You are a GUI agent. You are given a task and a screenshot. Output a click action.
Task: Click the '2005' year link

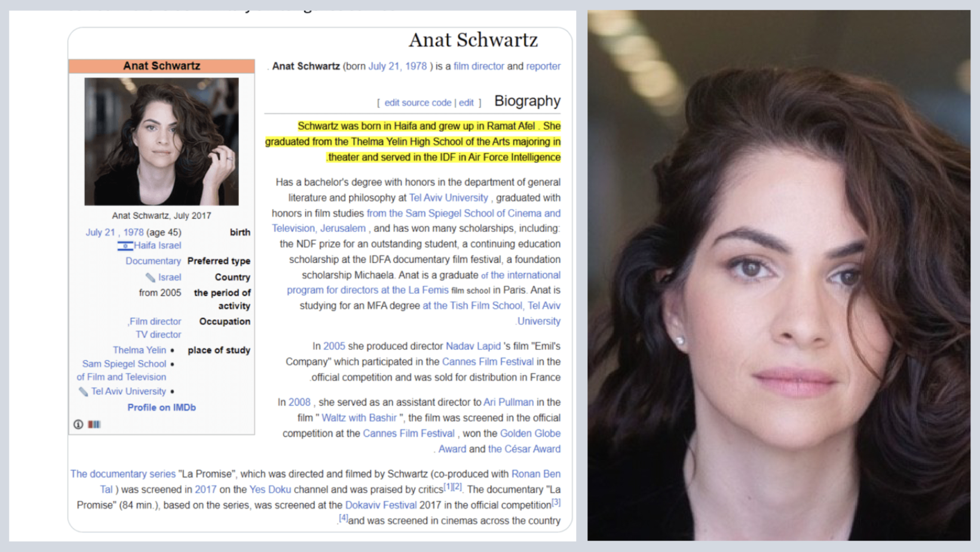coord(334,346)
